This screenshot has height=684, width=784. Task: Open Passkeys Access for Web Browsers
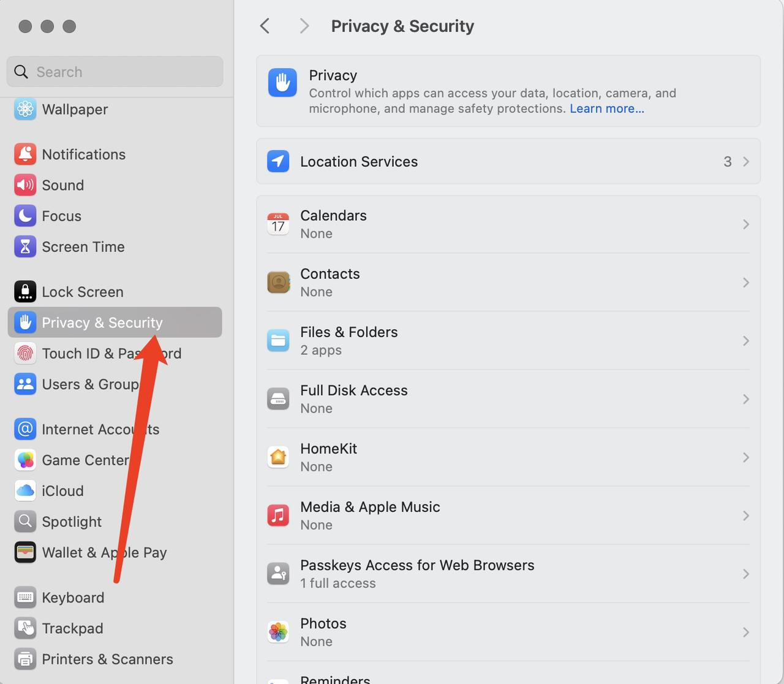[x=508, y=574]
